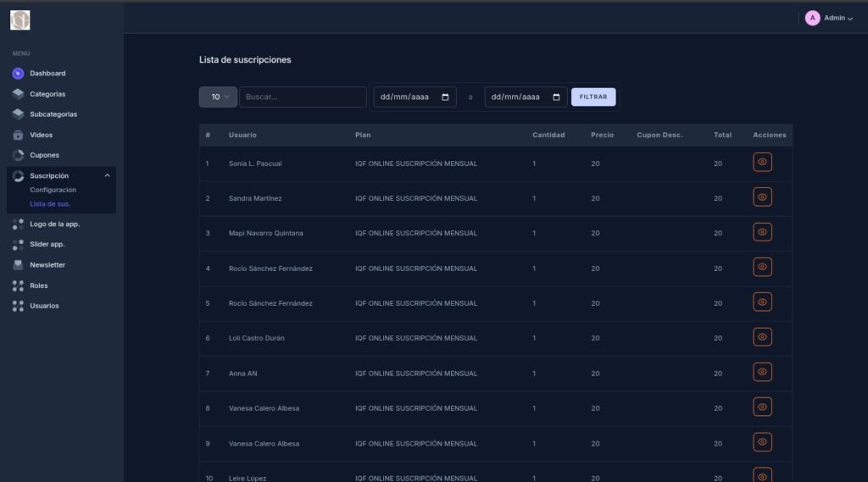The image size is (868, 482).
Task: Open the Usuarios menu item
Action: coord(44,306)
